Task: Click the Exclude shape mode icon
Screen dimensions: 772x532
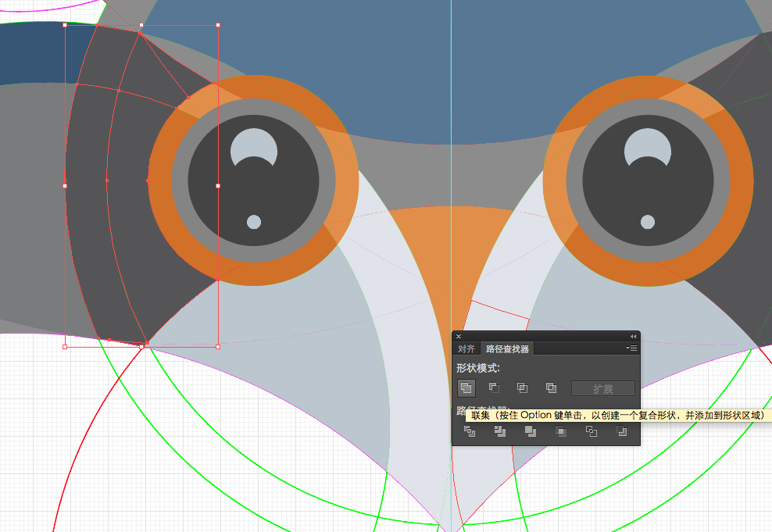Action: [551, 388]
